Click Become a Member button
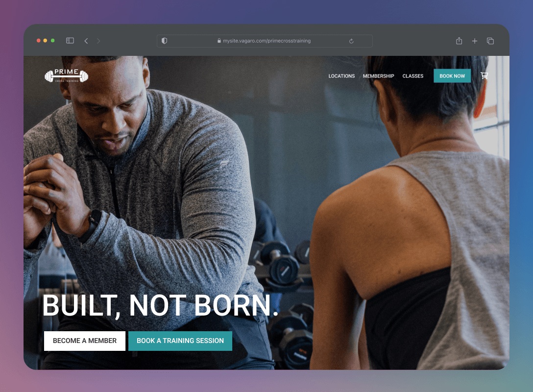 tap(85, 341)
